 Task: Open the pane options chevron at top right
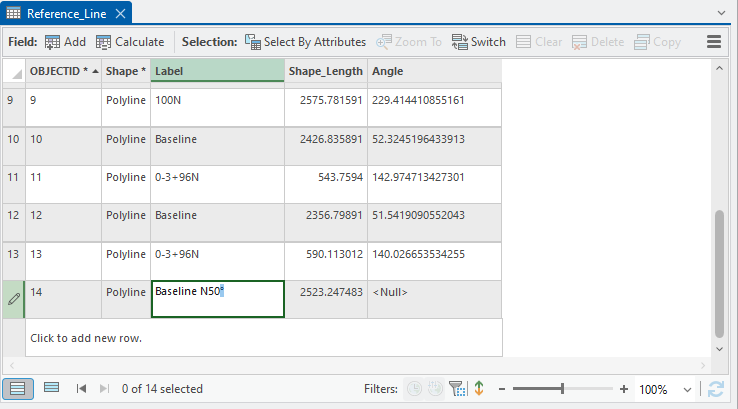[x=722, y=13]
